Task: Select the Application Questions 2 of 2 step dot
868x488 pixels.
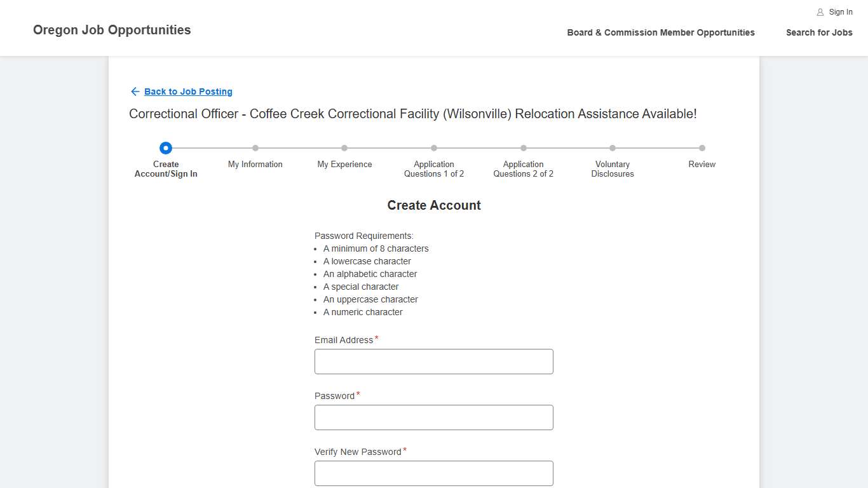Action: click(523, 147)
